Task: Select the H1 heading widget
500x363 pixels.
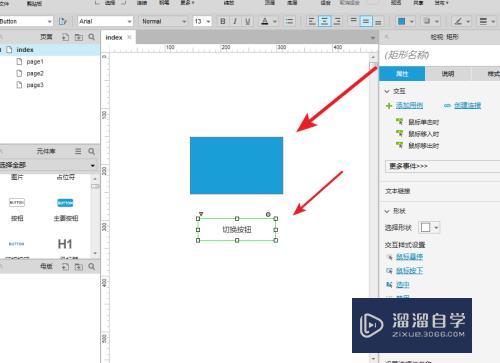Action: pos(65,244)
